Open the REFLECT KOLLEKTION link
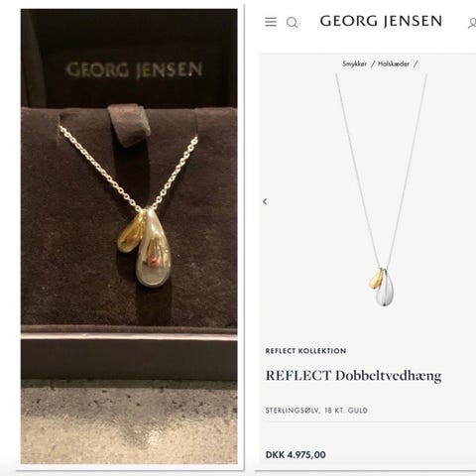 tap(305, 351)
